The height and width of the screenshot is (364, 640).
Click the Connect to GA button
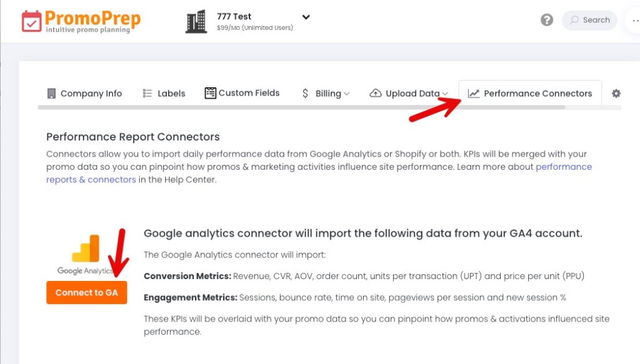click(x=86, y=293)
